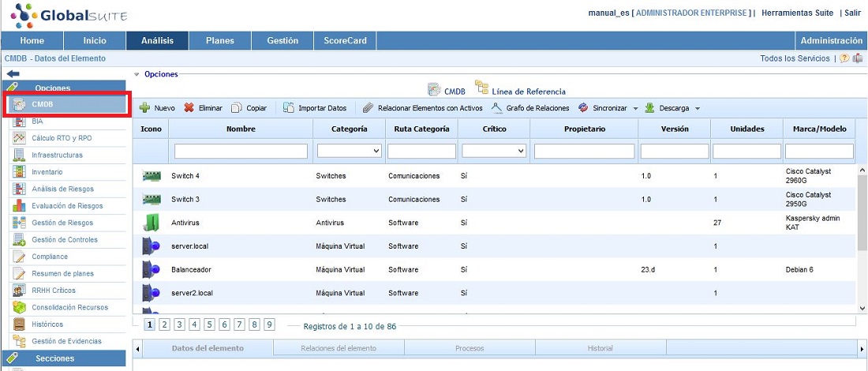Open the Crítico filter dropdown
The height and width of the screenshot is (371, 868).
pos(494,151)
